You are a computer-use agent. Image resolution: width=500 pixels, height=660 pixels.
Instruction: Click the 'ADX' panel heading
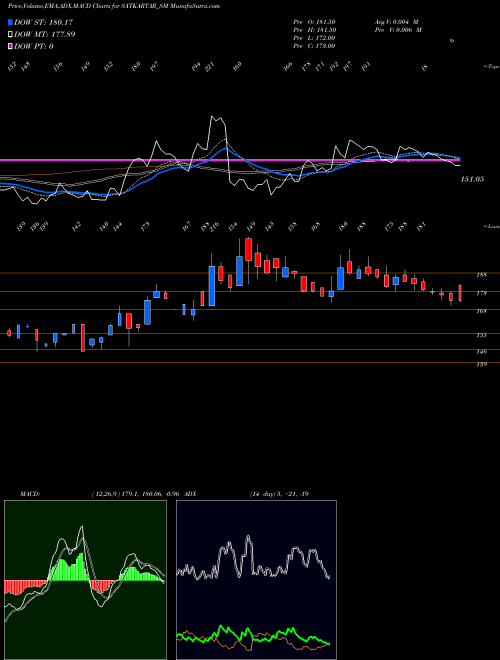tap(190, 494)
